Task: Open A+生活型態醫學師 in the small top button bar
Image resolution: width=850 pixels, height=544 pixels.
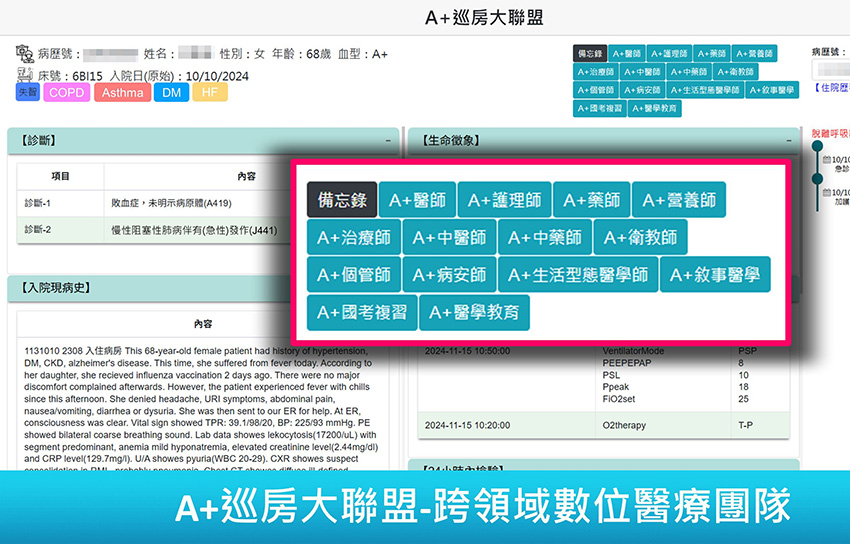Action: tap(705, 90)
